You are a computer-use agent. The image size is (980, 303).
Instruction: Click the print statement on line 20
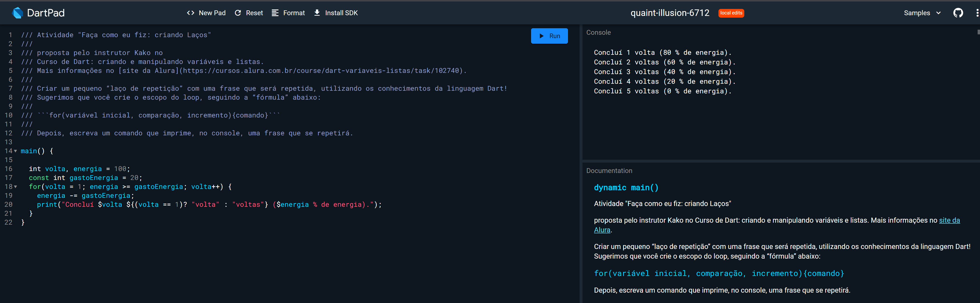pos(209,205)
